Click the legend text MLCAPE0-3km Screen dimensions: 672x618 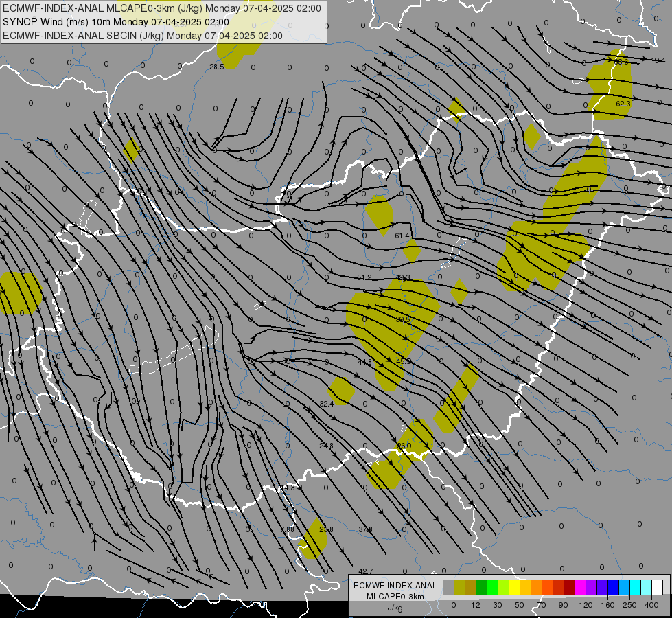click(x=395, y=597)
